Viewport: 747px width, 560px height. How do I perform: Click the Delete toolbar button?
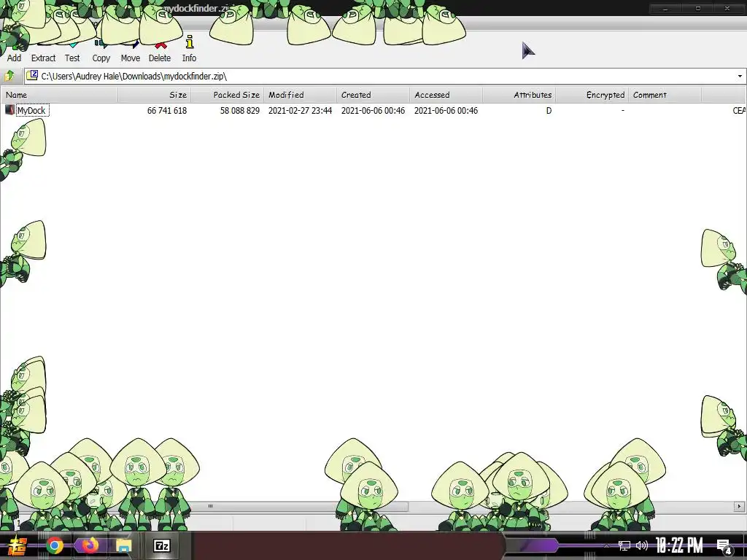(160, 52)
